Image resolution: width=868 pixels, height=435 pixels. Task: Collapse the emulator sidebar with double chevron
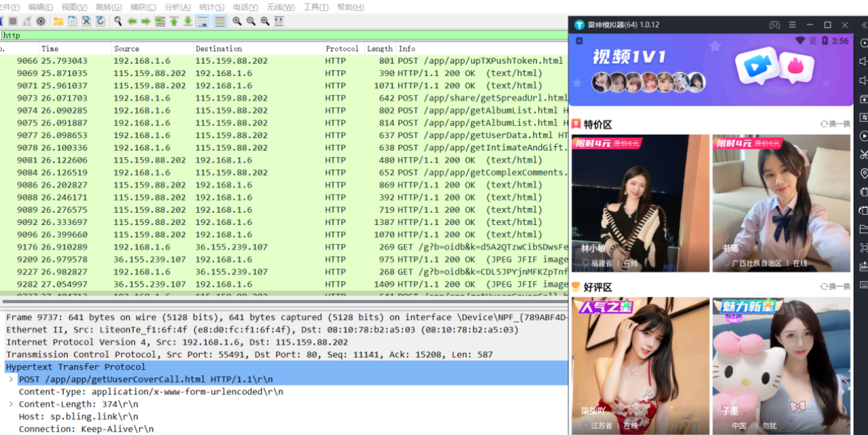(x=863, y=25)
